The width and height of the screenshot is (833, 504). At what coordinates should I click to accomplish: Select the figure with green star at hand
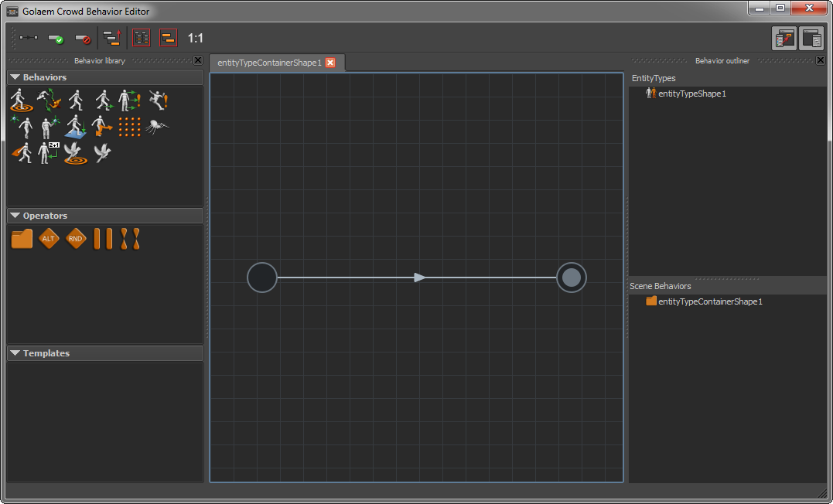click(50, 128)
